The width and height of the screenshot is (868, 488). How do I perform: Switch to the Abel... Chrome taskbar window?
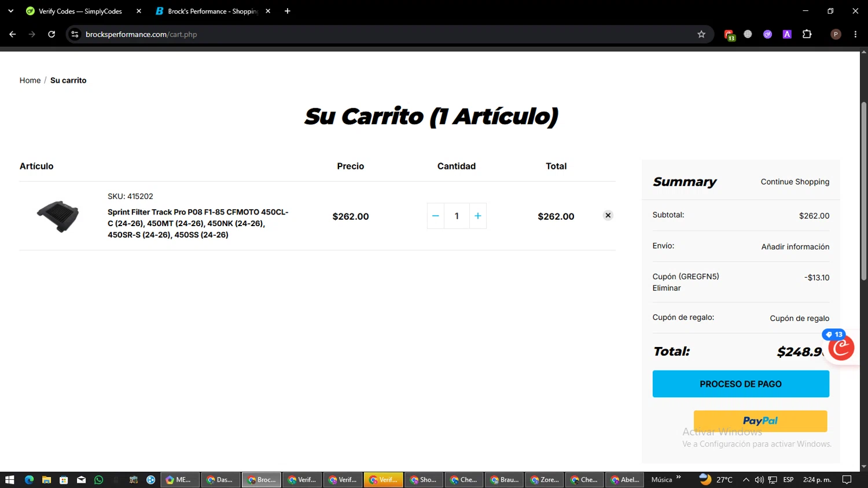point(625,480)
